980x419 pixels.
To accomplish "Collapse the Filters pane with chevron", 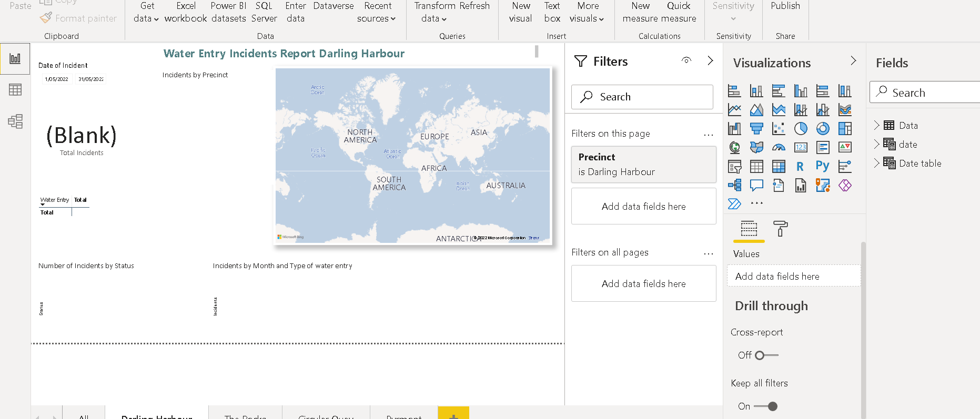I will (x=710, y=60).
